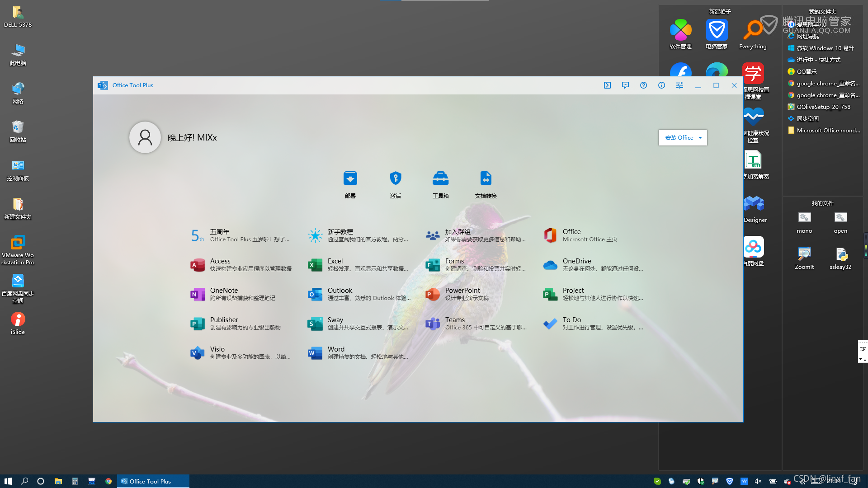Screen dimensions: 868x488
Task: Click the 安装 Office button label
Action: 679,138
